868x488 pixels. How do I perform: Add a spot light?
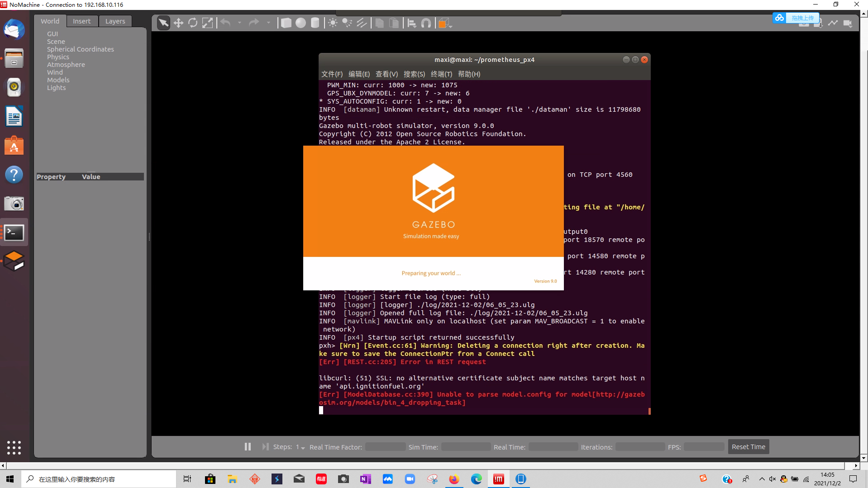click(347, 23)
